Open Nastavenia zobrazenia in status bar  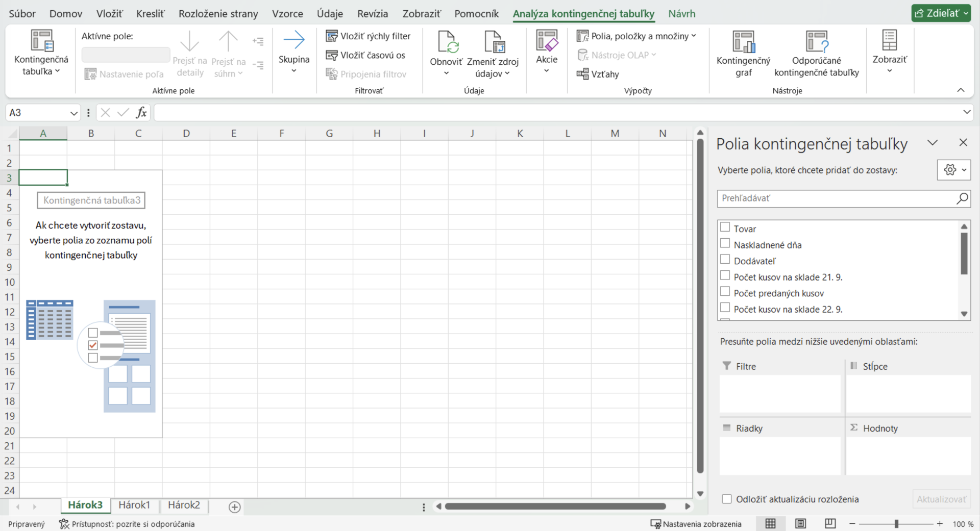(696, 524)
